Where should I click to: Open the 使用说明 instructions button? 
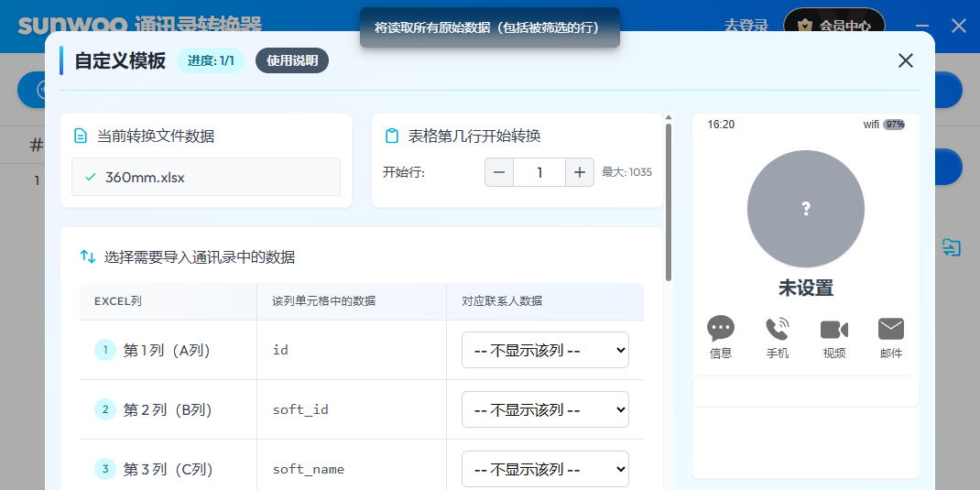(292, 60)
